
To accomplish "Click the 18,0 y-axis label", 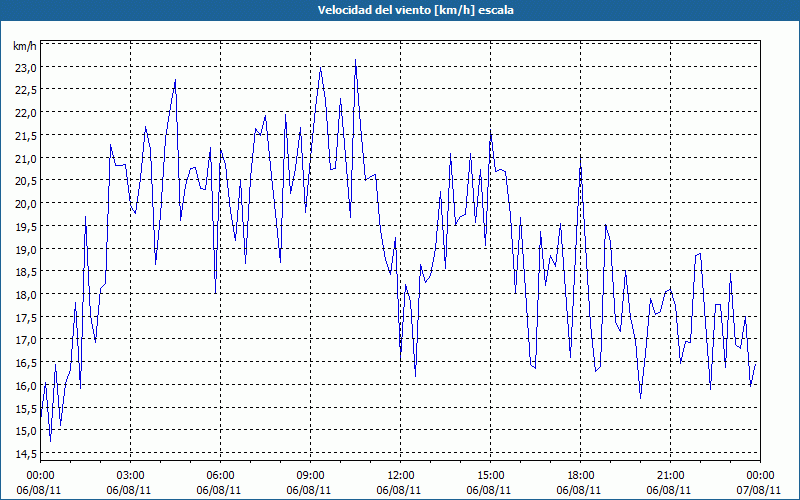I will (27, 295).
